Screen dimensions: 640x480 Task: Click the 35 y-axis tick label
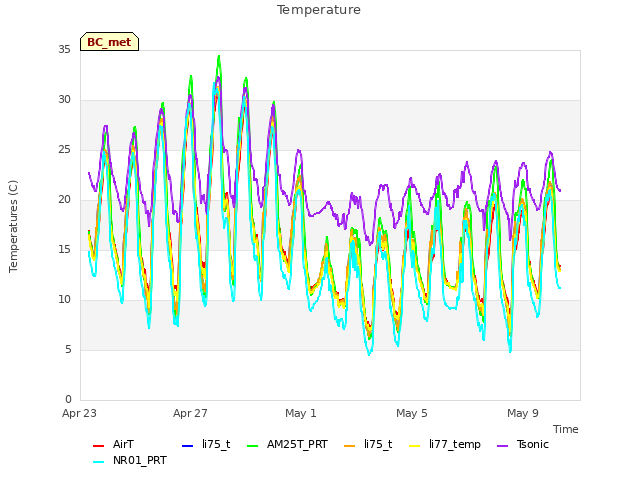(x=64, y=50)
